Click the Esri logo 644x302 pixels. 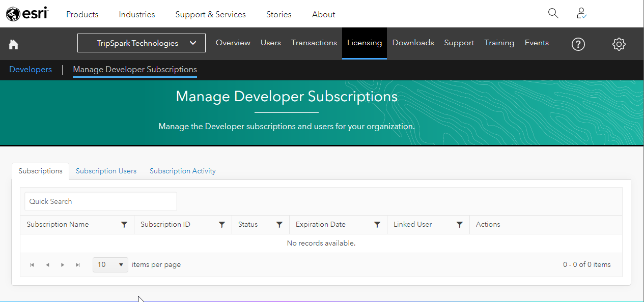27,14
